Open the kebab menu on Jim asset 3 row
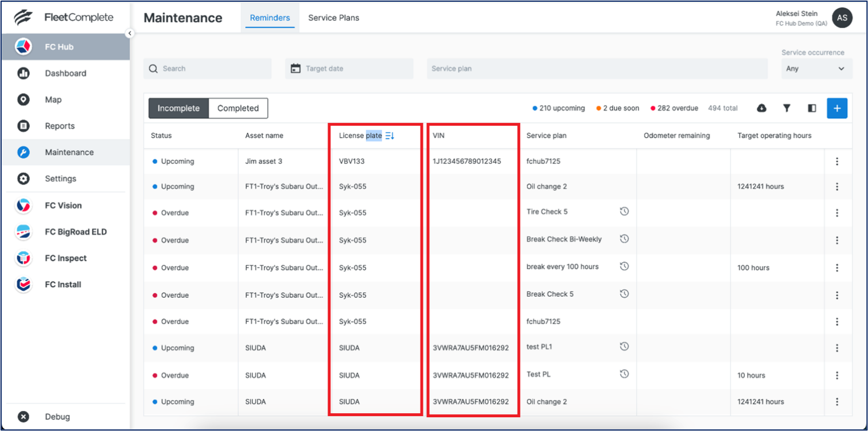Image resolution: width=868 pixels, height=431 pixels. (837, 161)
